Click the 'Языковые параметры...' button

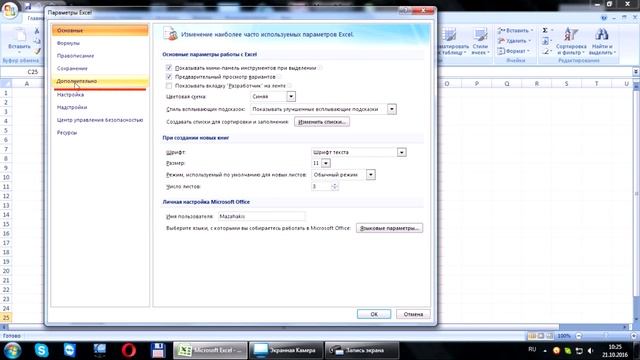(x=389, y=228)
